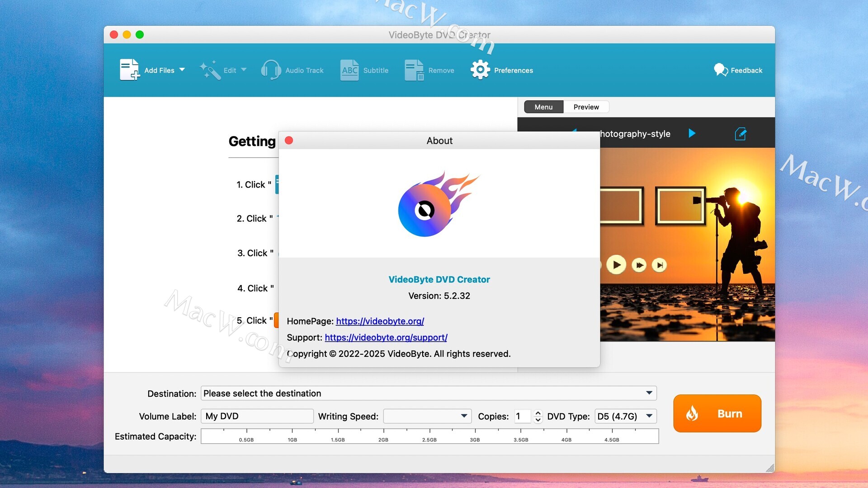Switch to the Preview tab
868x488 pixels.
click(x=586, y=107)
